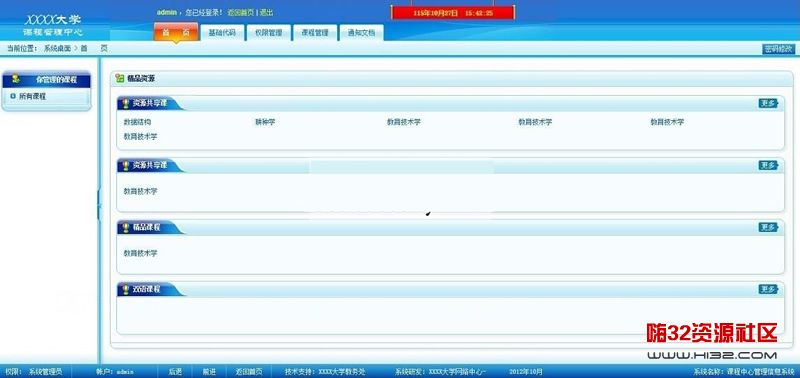Open the 权限管理 tab
The width and height of the screenshot is (800, 378).
click(x=269, y=33)
